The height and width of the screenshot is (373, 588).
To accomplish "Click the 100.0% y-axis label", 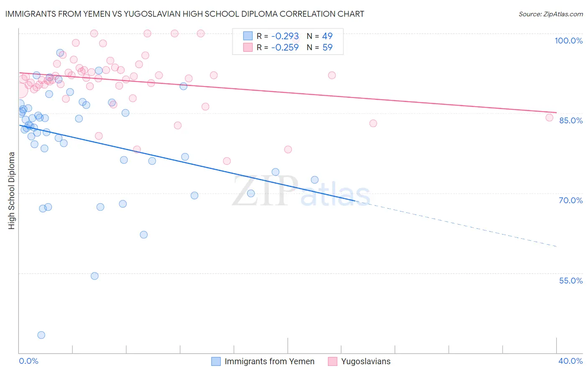I will (568, 41).
